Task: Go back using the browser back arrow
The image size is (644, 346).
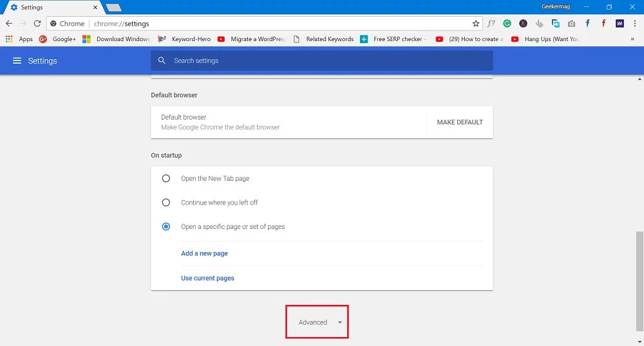Action: click(x=9, y=23)
